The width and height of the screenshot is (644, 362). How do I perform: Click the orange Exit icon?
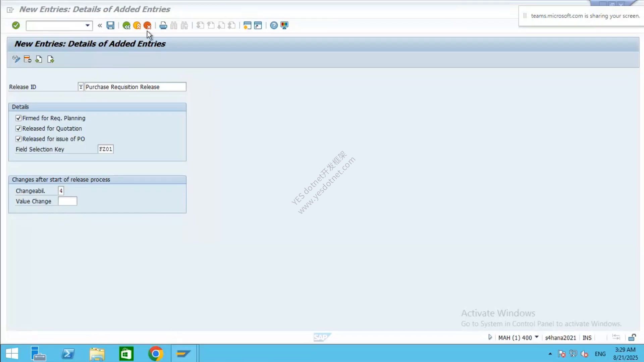pos(137,25)
